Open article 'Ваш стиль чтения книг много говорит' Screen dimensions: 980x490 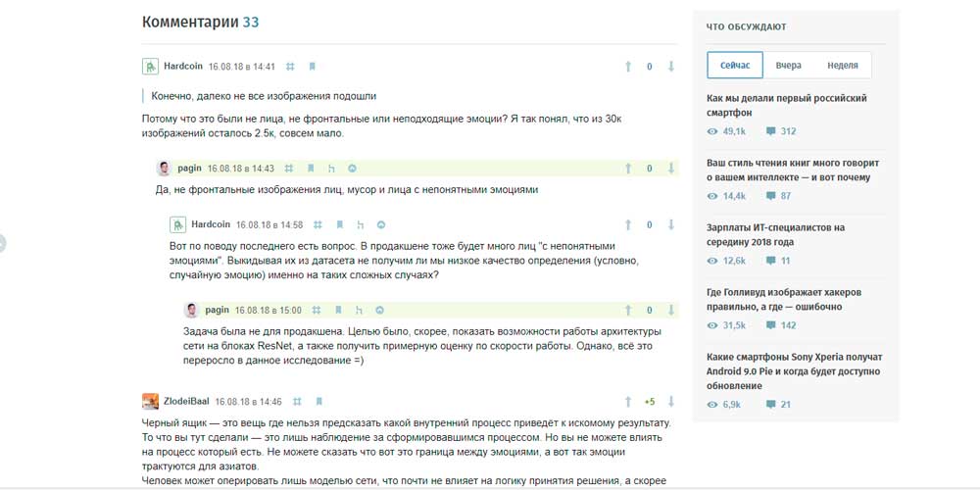pyautogui.click(x=793, y=170)
